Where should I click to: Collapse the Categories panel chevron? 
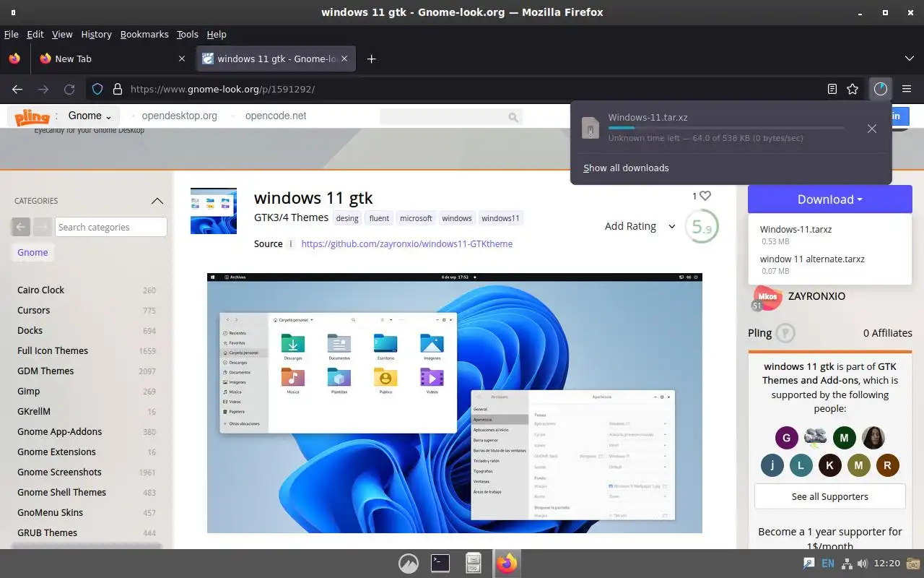click(157, 201)
